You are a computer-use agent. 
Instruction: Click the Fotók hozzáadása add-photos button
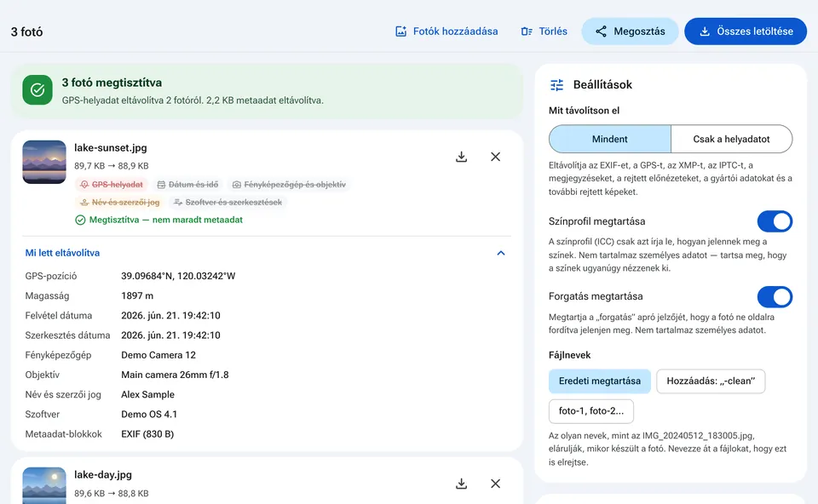446,31
